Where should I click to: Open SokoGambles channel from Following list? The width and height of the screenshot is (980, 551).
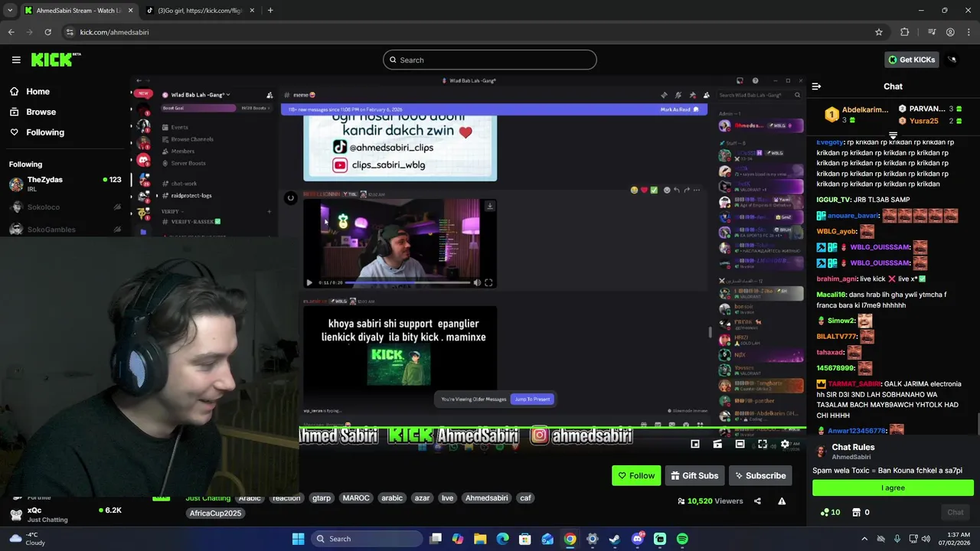point(64,229)
